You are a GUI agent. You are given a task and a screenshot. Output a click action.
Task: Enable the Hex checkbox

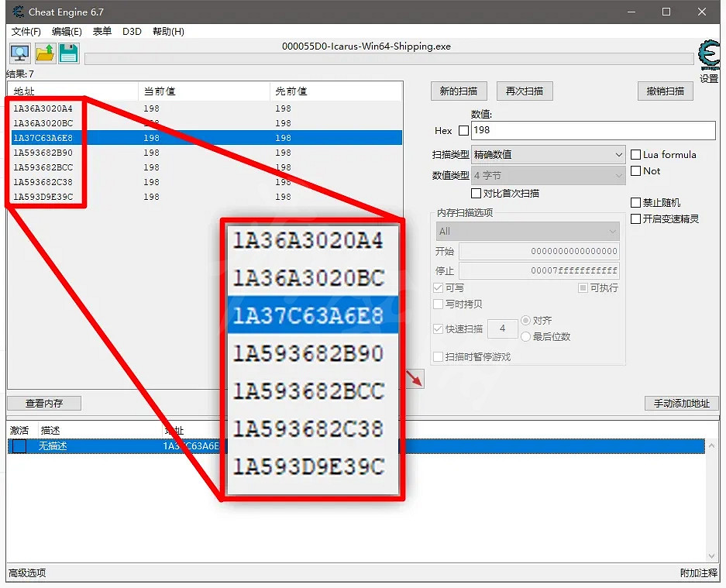click(463, 131)
